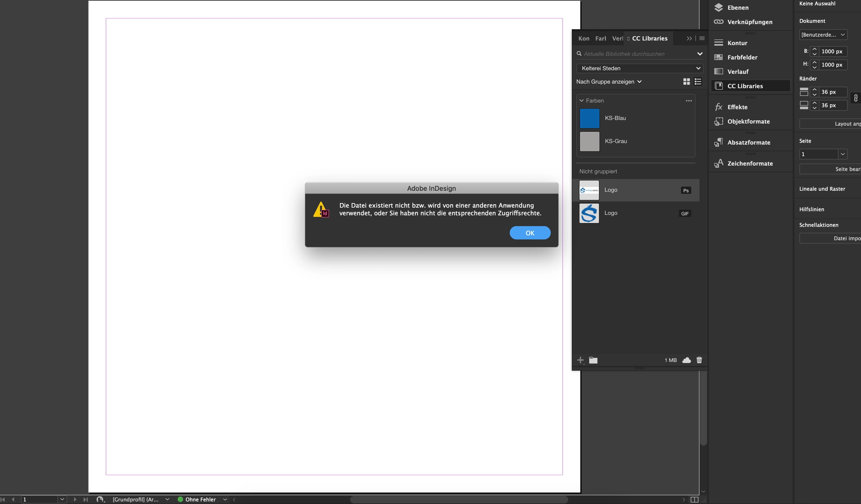Click the Ohne Fehler status text
Viewport: 861px width, 504px height.
click(200, 500)
